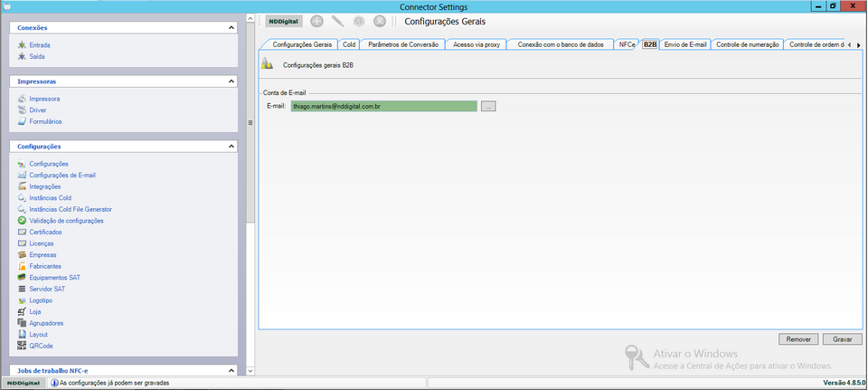Open QRCode

[x=41, y=346]
